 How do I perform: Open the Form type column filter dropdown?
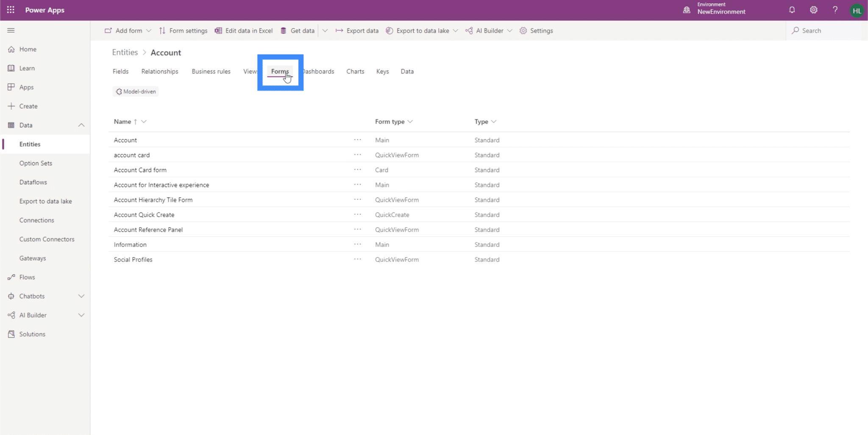click(410, 122)
